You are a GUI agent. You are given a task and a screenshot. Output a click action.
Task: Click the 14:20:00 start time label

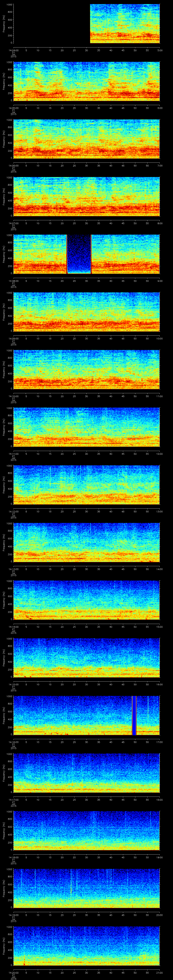[x=13, y=972]
